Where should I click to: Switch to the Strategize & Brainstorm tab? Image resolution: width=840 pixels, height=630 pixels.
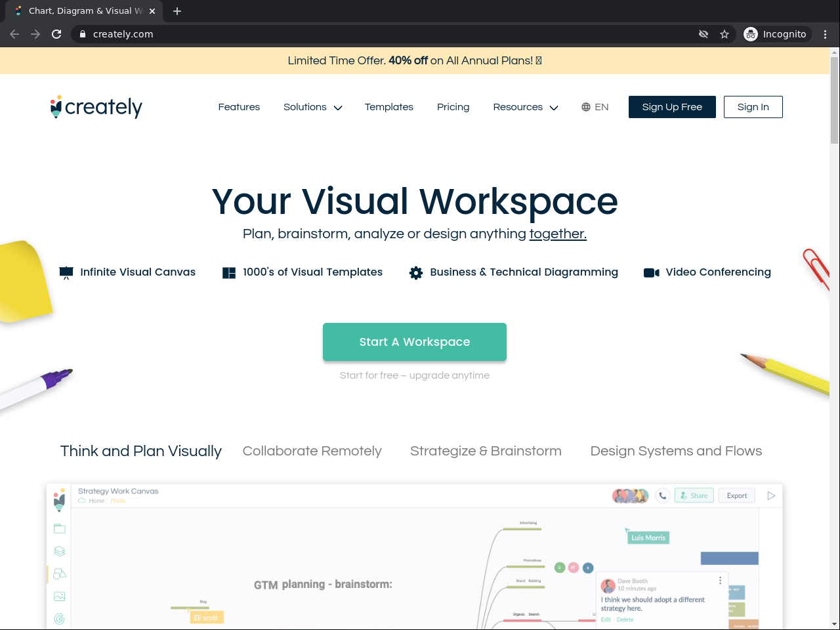pyautogui.click(x=486, y=451)
